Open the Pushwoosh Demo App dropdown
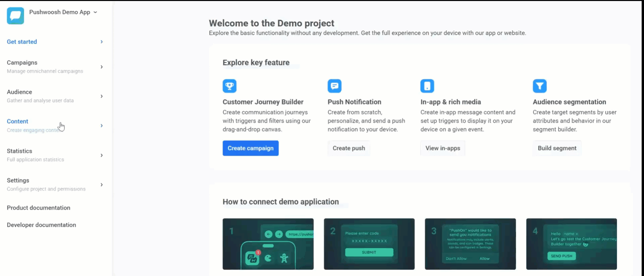This screenshot has width=644, height=276. tap(63, 12)
